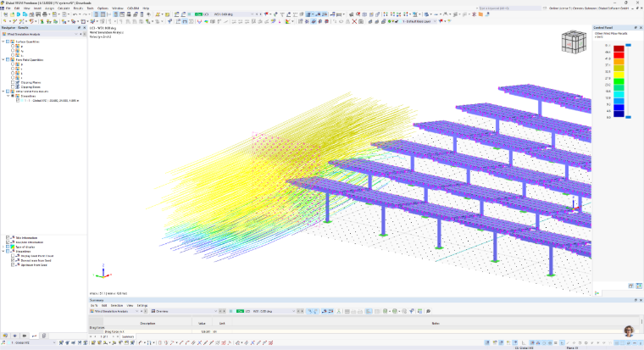Toggle Surface Quantities checkbox

coord(8,42)
